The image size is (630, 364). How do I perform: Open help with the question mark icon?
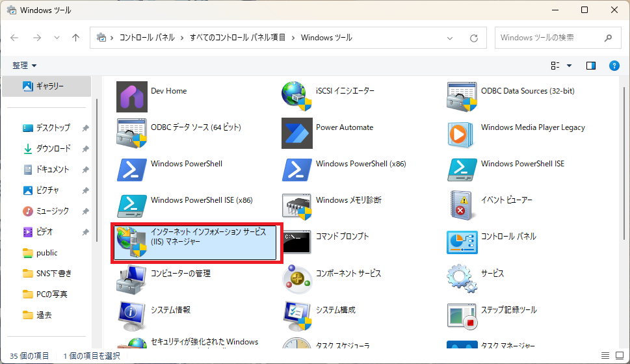tap(614, 66)
